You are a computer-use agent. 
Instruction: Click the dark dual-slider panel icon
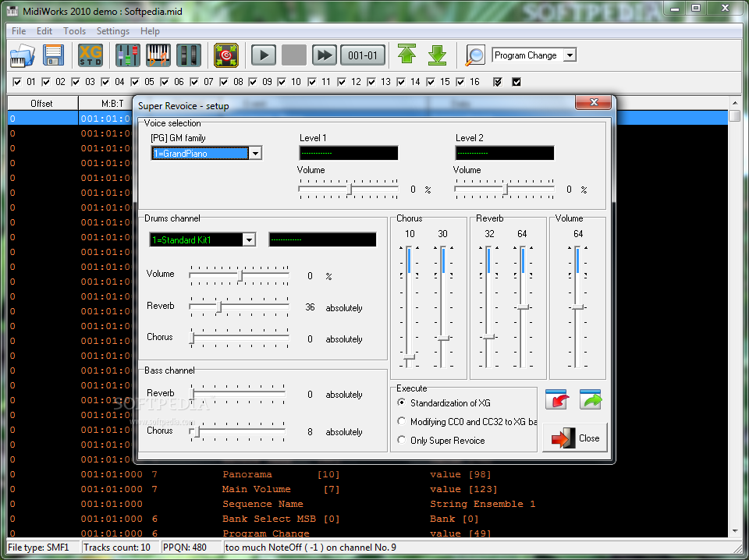point(189,55)
